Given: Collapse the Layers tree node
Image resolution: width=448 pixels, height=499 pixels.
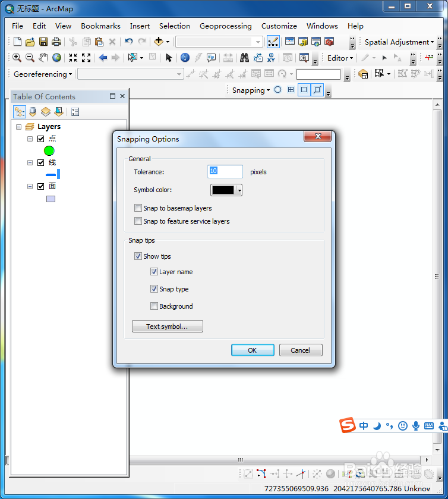Looking at the screenshot, I should point(19,127).
